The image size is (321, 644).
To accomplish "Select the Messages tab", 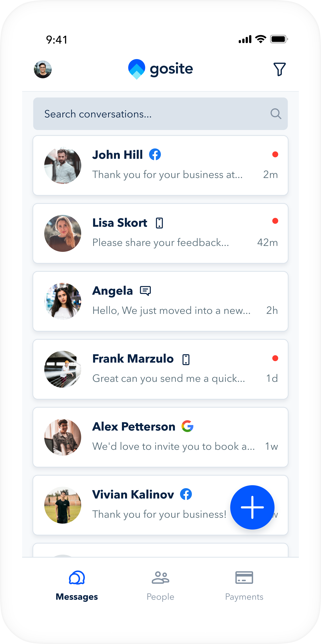I will tap(77, 585).
